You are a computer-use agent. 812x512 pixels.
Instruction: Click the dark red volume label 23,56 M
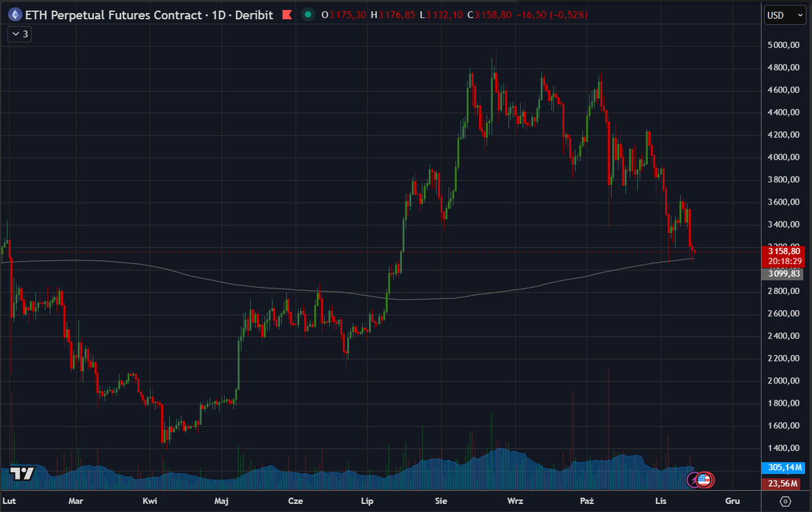(782, 484)
